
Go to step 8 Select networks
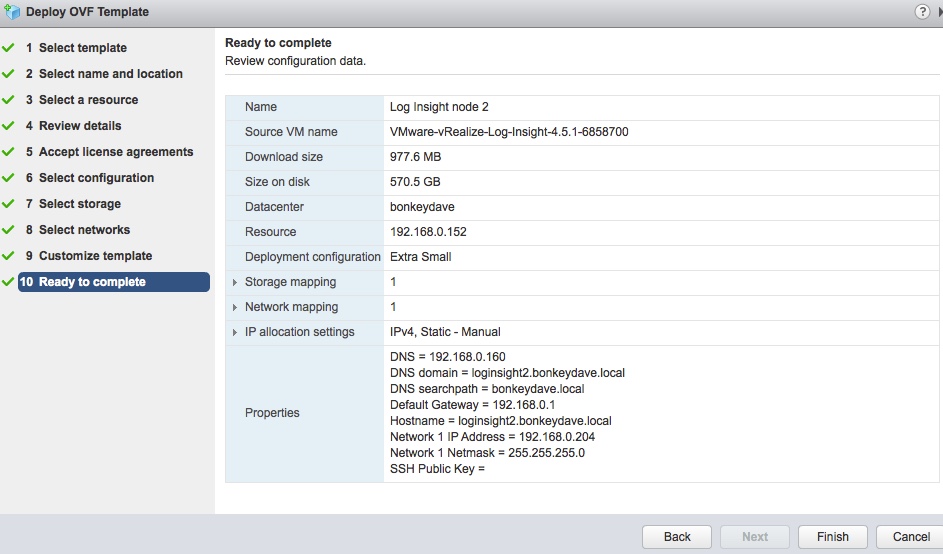[x=78, y=230]
